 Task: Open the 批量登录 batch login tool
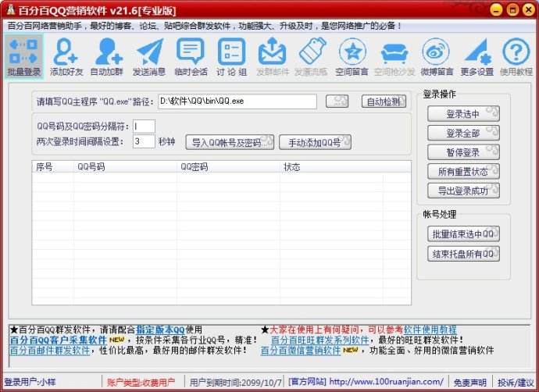pos(23,57)
